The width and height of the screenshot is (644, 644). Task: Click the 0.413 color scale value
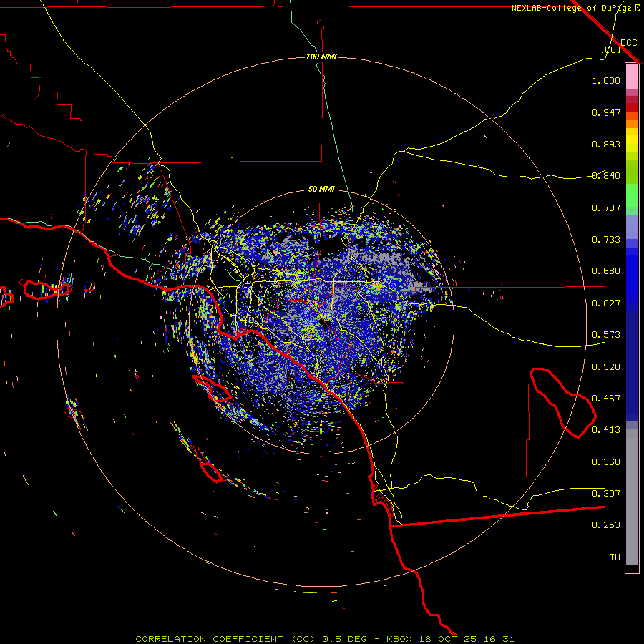pos(606,430)
